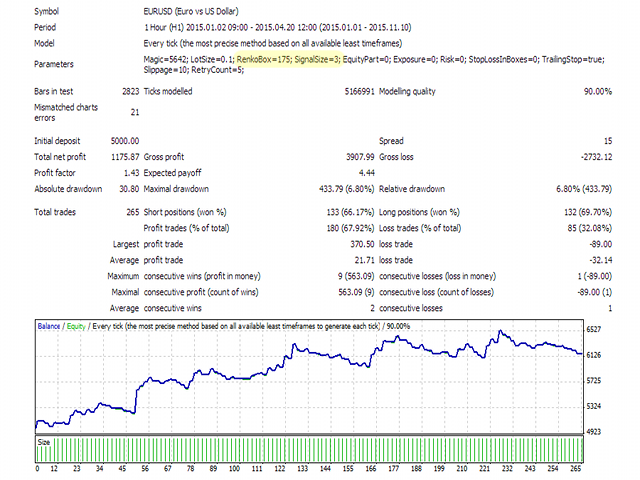
Task: Click the Mismatched charts errors count 21
Action: pos(133,113)
